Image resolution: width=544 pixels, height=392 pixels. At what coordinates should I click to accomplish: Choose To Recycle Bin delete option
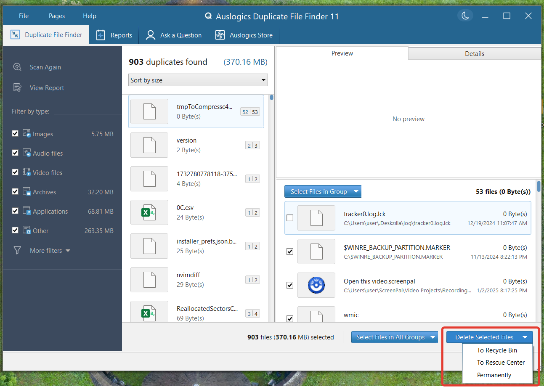(x=497, y=350)
